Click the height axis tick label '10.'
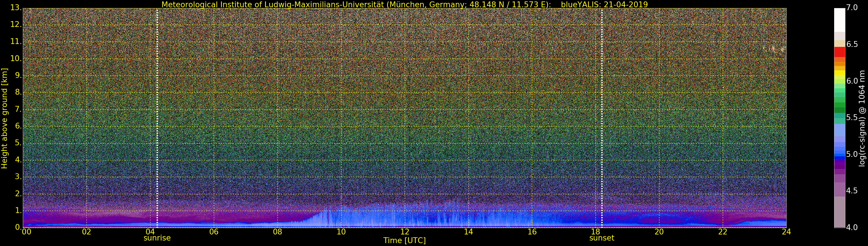868x246 pixels. point(16,58)
